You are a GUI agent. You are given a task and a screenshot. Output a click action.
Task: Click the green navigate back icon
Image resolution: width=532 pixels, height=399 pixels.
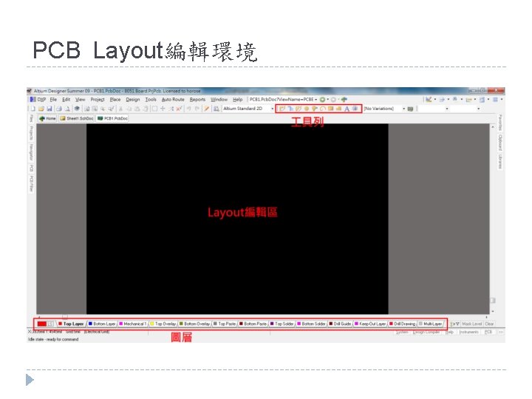click(x=322, y=100)
